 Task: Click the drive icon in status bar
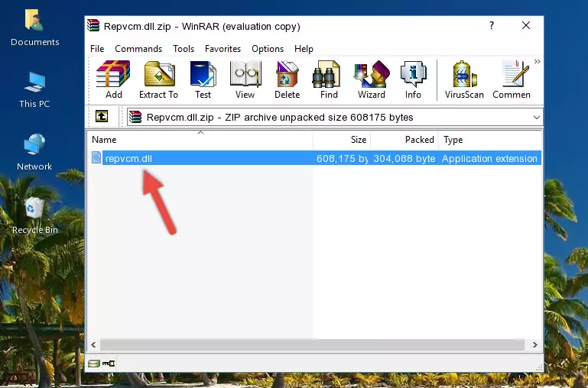(x=93, y=363)
